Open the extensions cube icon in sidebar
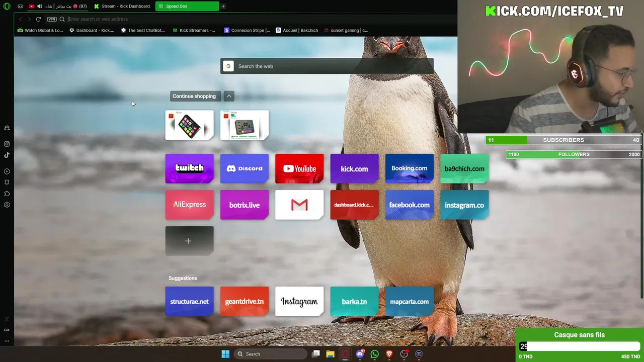This screenshot has height=362, width=644. click(x=7, y=194)
